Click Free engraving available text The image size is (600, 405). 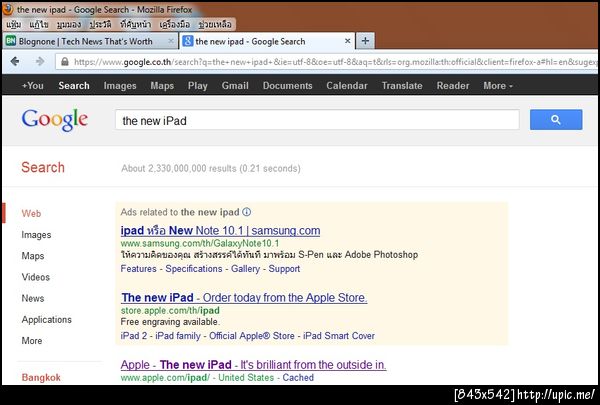(170, 322)
